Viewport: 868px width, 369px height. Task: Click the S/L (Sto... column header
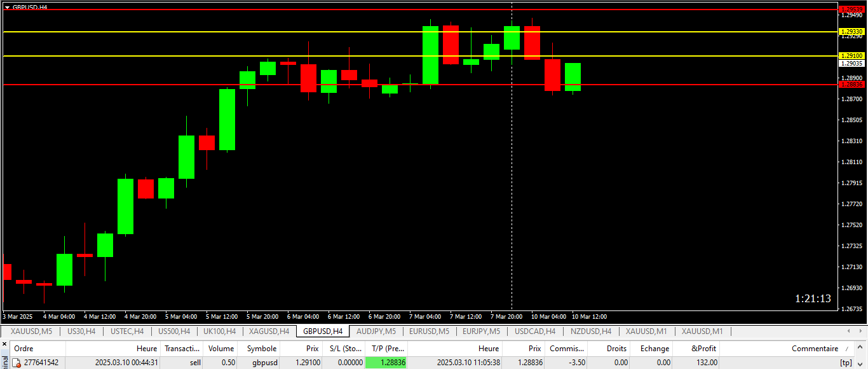coord(343,349)
